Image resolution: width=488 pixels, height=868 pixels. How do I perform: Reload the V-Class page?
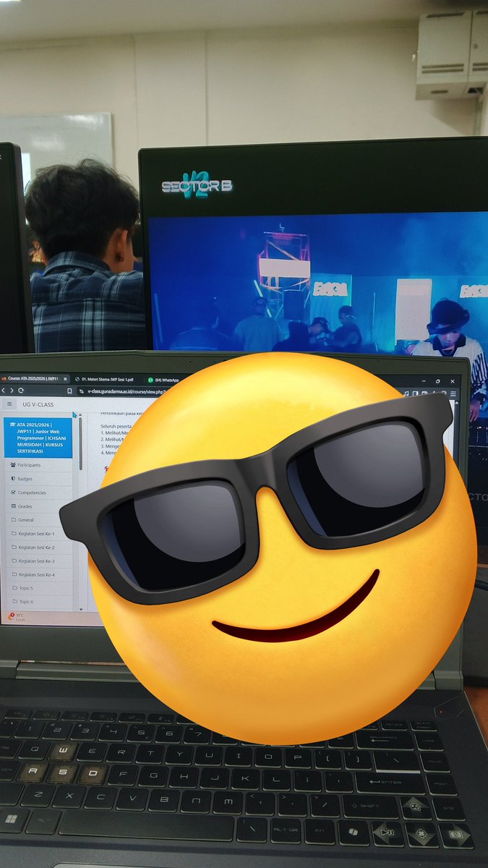(x=21, y=391)
